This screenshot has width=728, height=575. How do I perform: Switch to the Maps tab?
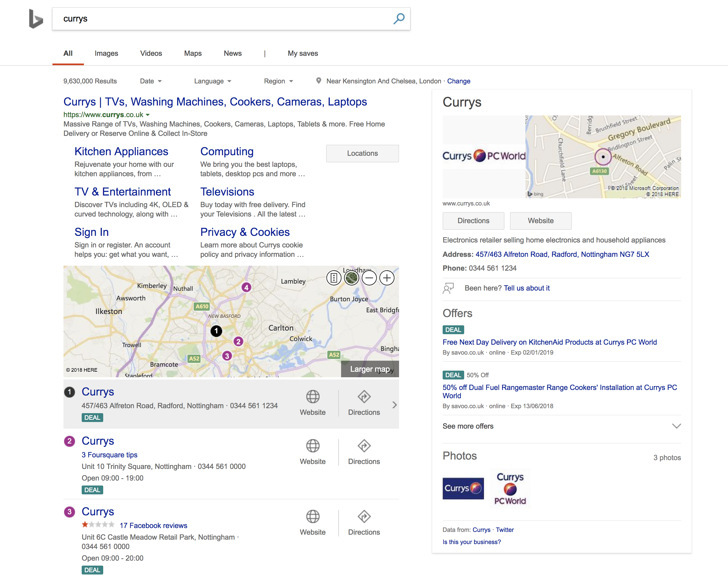[193, 53]
